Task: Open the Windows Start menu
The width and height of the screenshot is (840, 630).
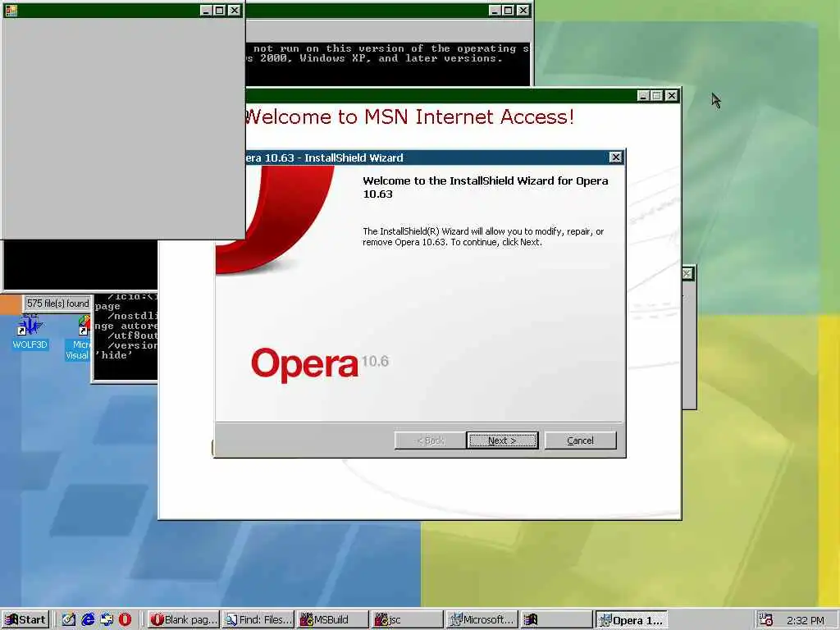Action: [x=25, y=619]
